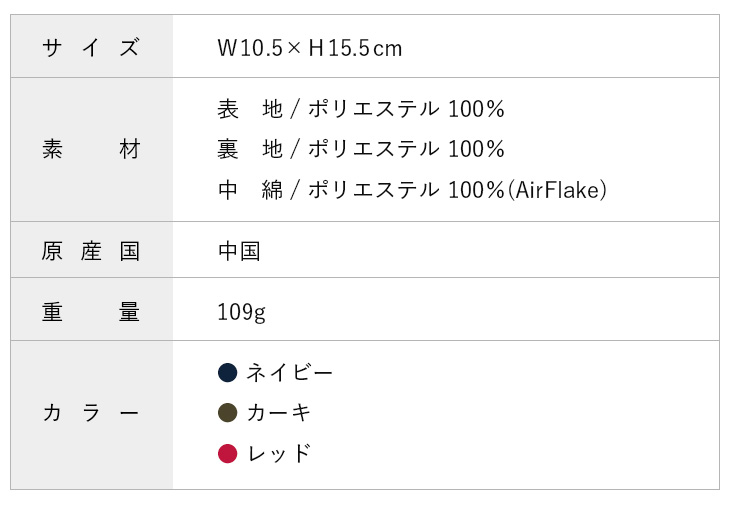Select the レッド color label
Viewport: 730px width, 510px height.
click(278, 454)
